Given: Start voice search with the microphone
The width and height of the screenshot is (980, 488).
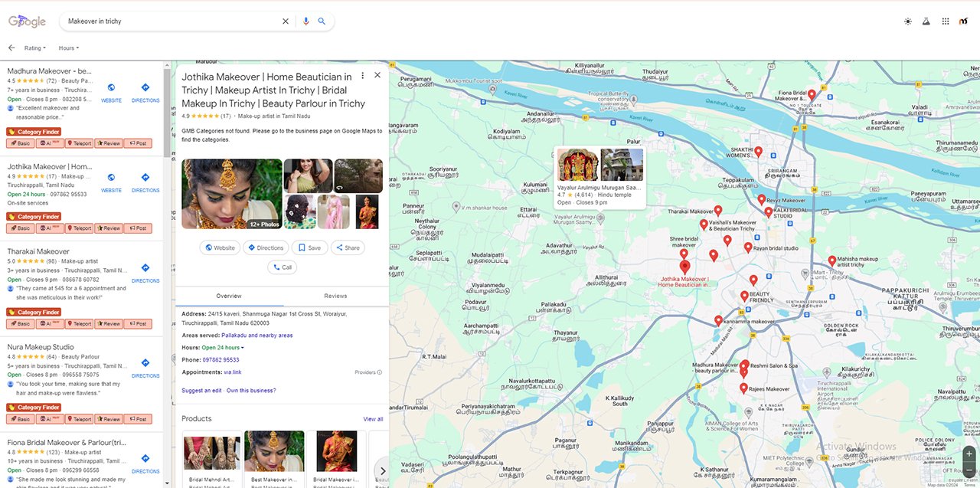Looking at the screenshot, I should point(305,21).
